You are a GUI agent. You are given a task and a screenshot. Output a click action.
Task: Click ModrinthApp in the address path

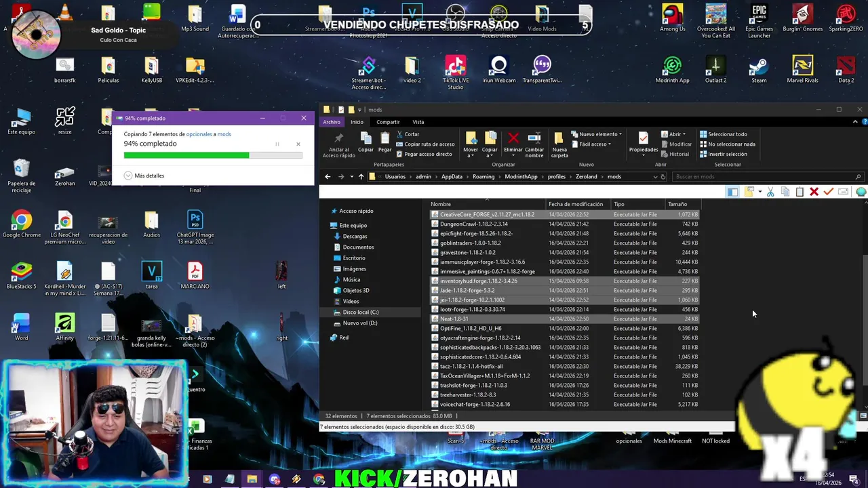pos(521,177)
